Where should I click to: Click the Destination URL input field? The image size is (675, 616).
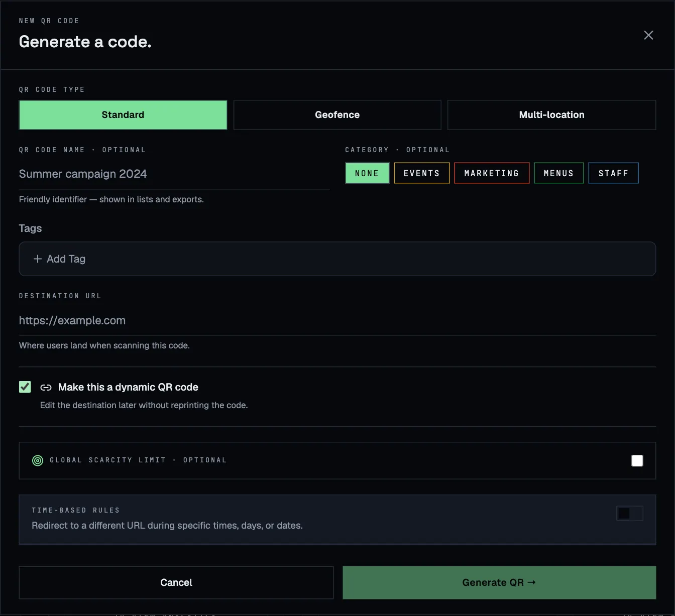[x=338, y=321]
